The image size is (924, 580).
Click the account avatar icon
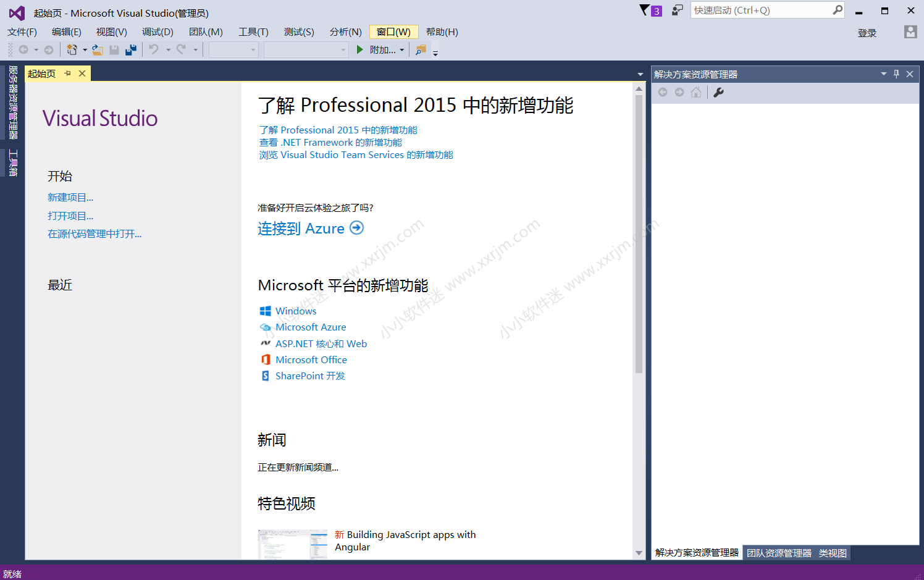910,32
